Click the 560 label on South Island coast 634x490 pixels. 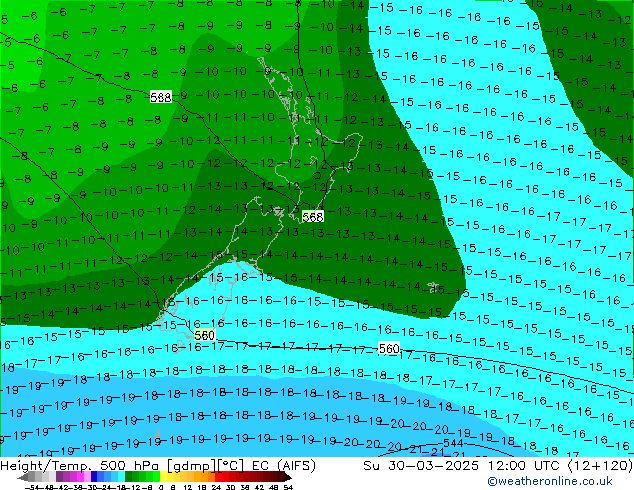pos(204,335)
